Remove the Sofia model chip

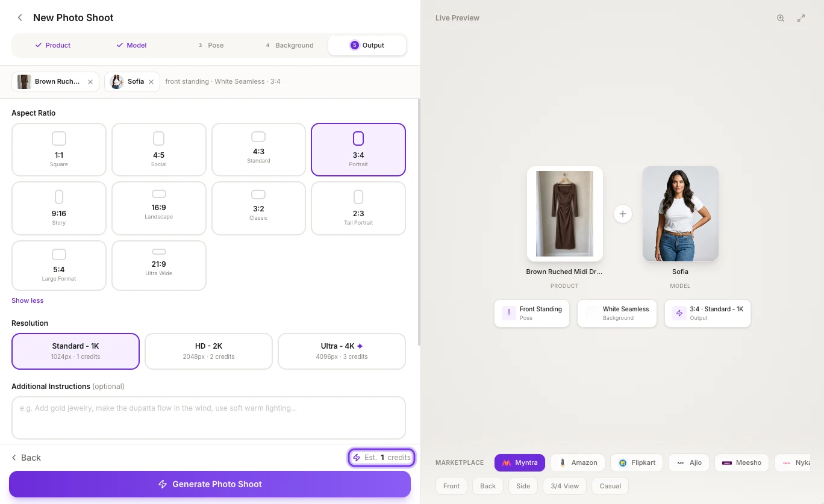tap(151, 82)
